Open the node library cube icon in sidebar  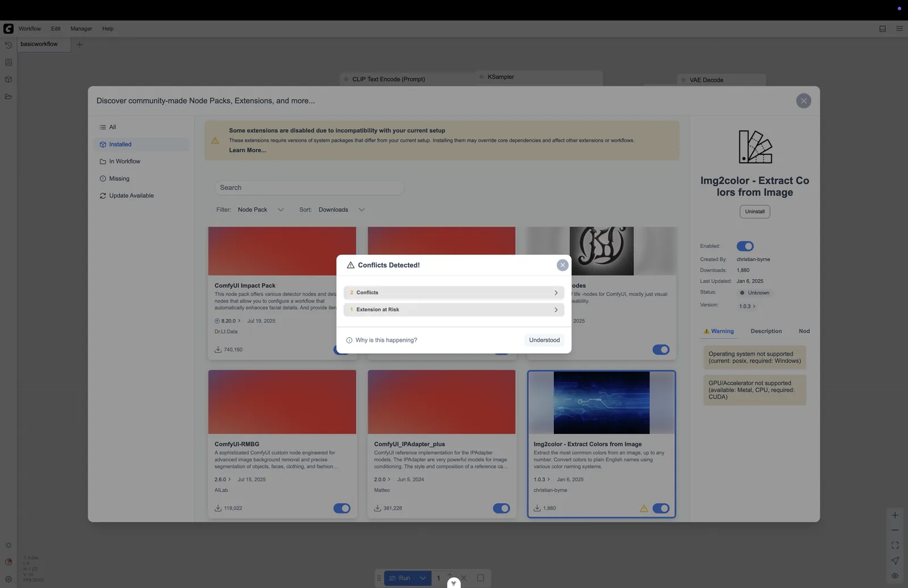pyautogui.click(x=9, y=79)
